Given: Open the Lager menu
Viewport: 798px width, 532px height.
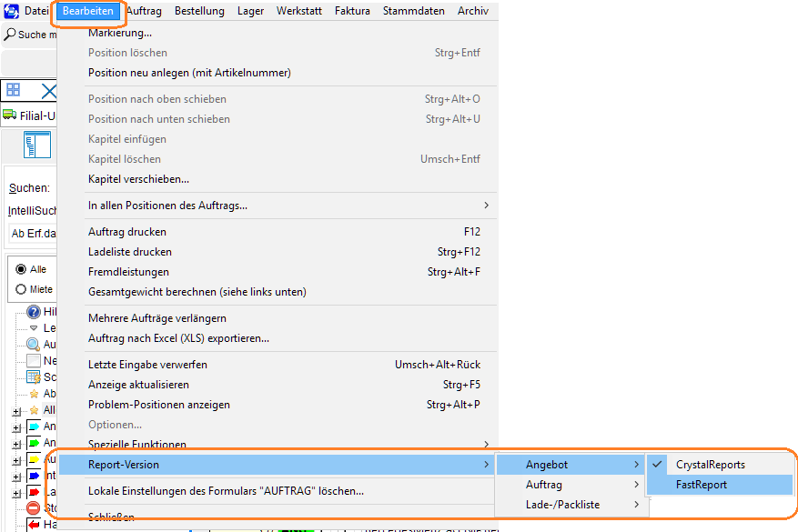Looking at the screenshot, I should [x=251, y=11].
